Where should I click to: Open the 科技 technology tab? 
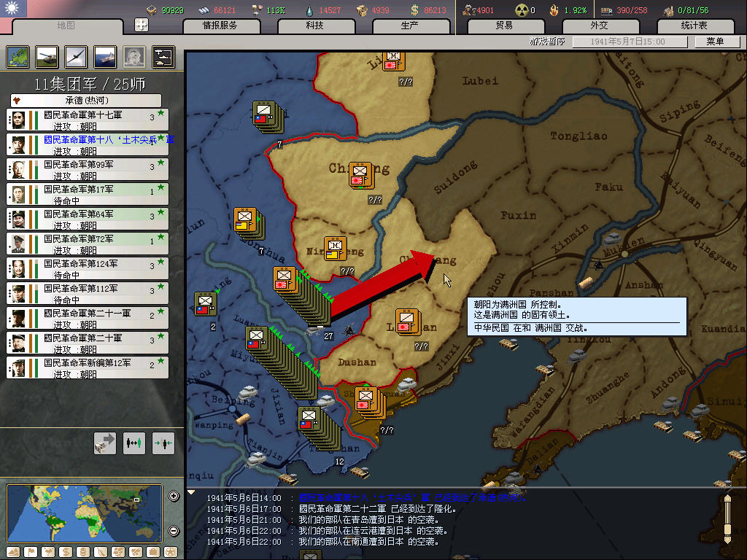(x=315, y=26)
